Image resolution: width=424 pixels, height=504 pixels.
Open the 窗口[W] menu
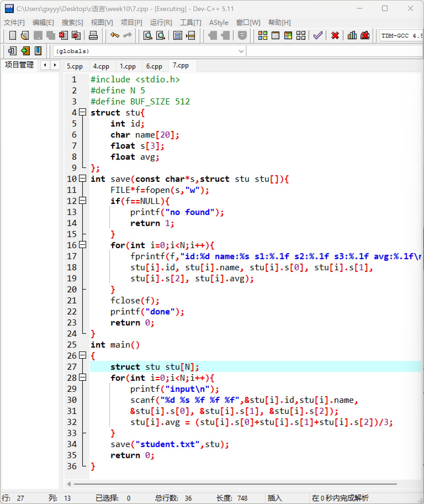pyautogui.click(x=248, y=22)
